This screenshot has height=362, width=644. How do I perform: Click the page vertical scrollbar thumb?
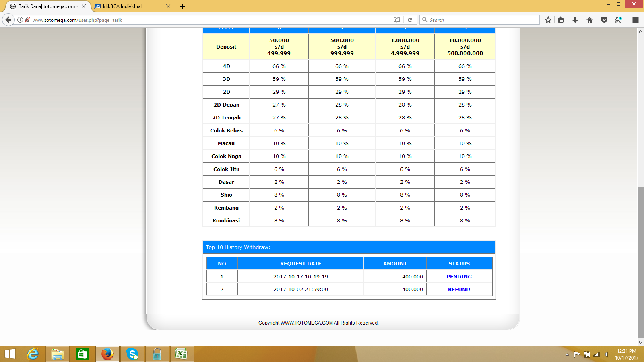640,261
